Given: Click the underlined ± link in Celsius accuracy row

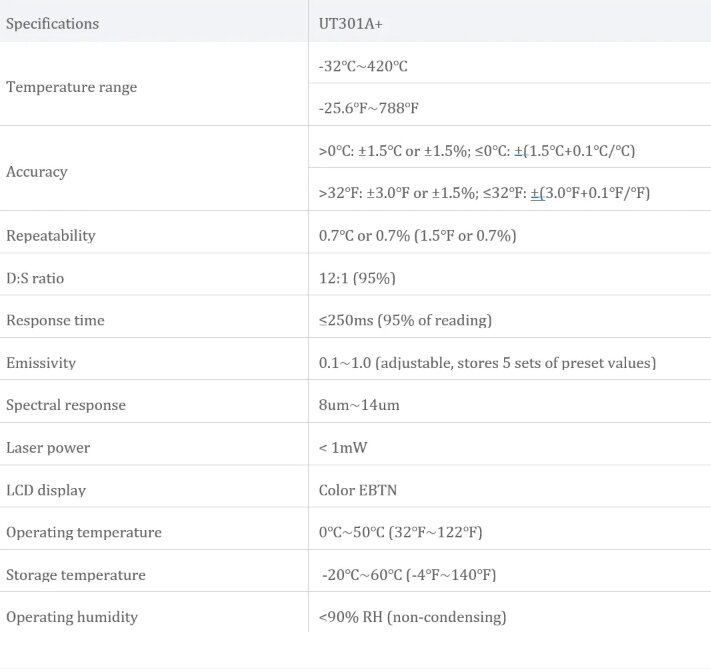Looking at the screenshot, I should [x=519, y=151].
